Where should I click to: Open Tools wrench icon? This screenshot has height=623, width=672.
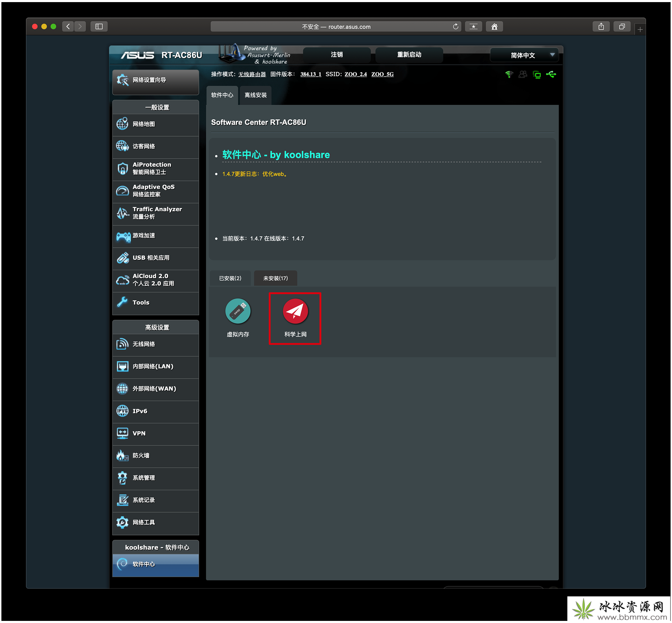(122, 302)
